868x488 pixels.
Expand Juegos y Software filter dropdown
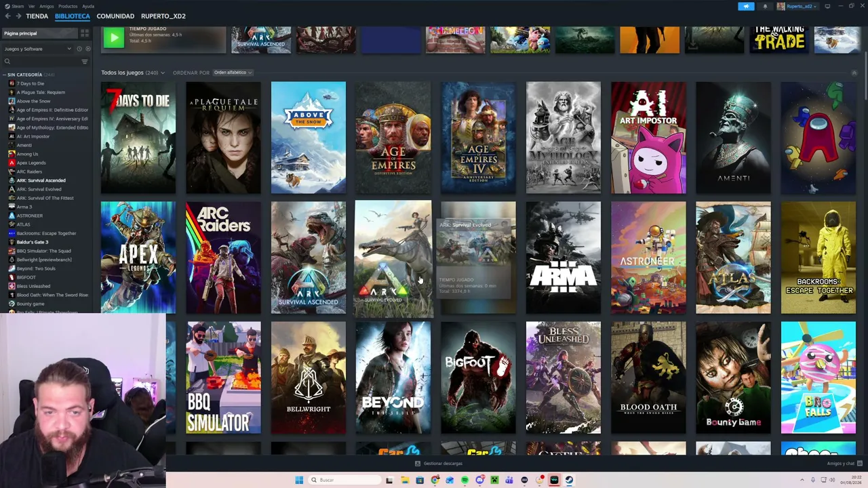[x=37, y=49]
